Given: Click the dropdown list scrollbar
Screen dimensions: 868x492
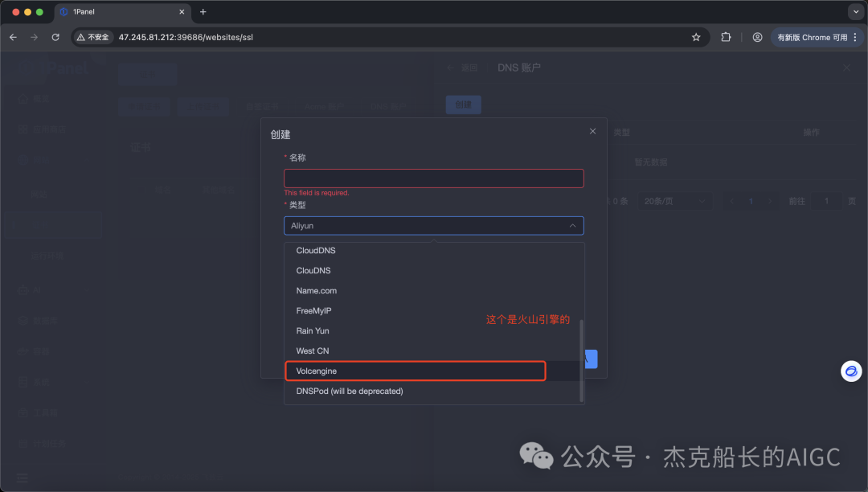Looking at the screenshot, I should pos(581,360).
